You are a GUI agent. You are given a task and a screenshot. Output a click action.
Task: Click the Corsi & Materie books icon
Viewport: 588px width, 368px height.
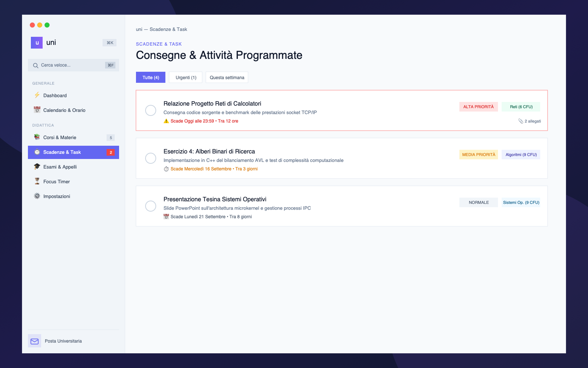[x=37, y=137]
